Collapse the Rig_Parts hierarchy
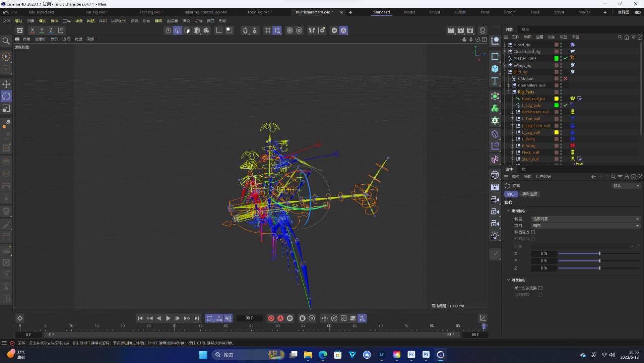 click(x=509, y=92)
